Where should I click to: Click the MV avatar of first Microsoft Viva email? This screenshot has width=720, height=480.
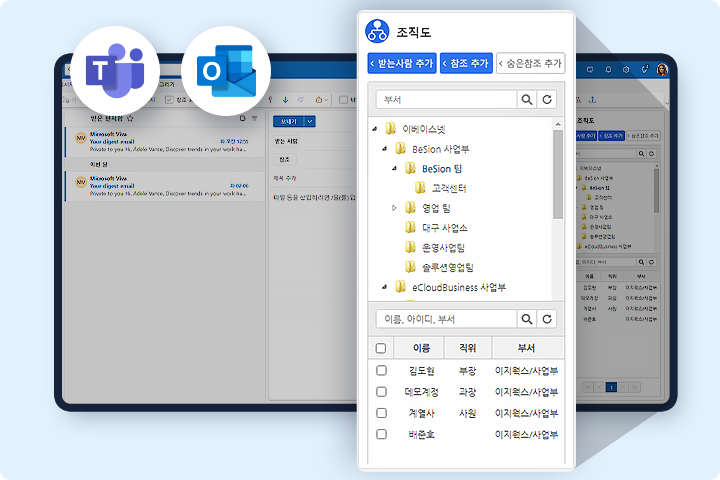(81, 138)
